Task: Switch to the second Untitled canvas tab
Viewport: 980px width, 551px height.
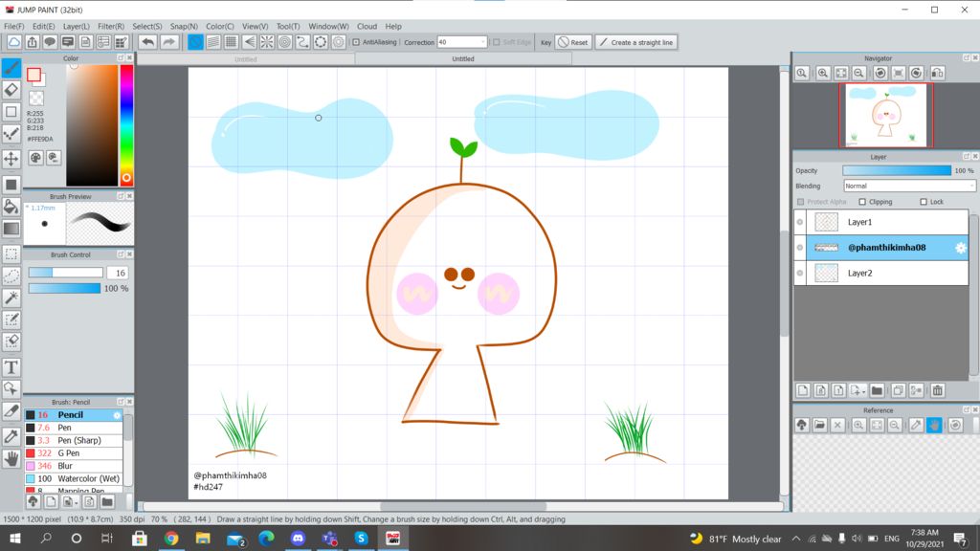Action: 463,58
